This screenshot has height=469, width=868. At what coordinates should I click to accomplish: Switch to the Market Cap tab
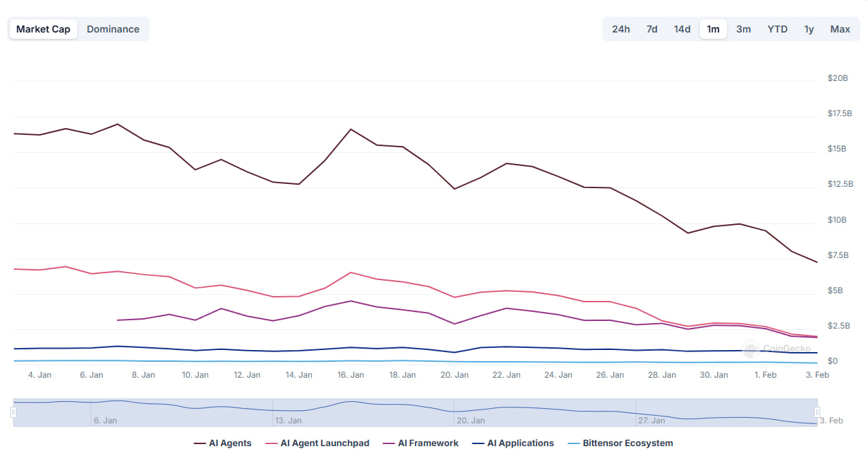click(43, 29)
